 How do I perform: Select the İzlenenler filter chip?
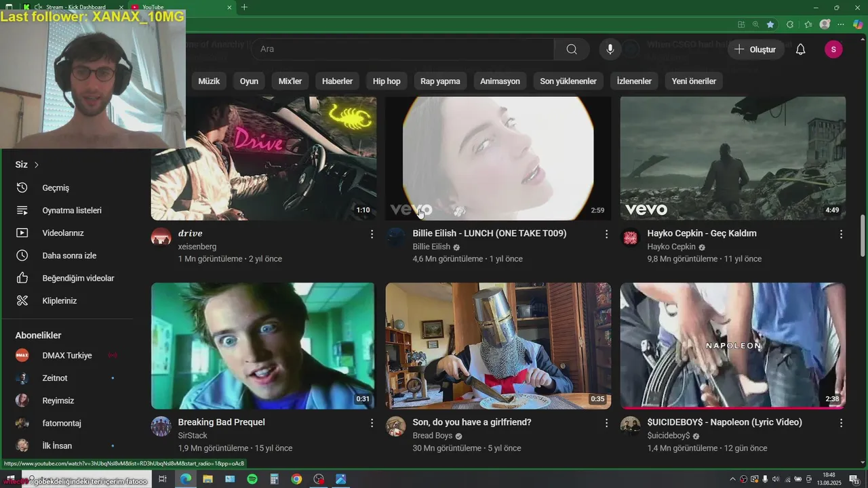[x=634, y=81]
